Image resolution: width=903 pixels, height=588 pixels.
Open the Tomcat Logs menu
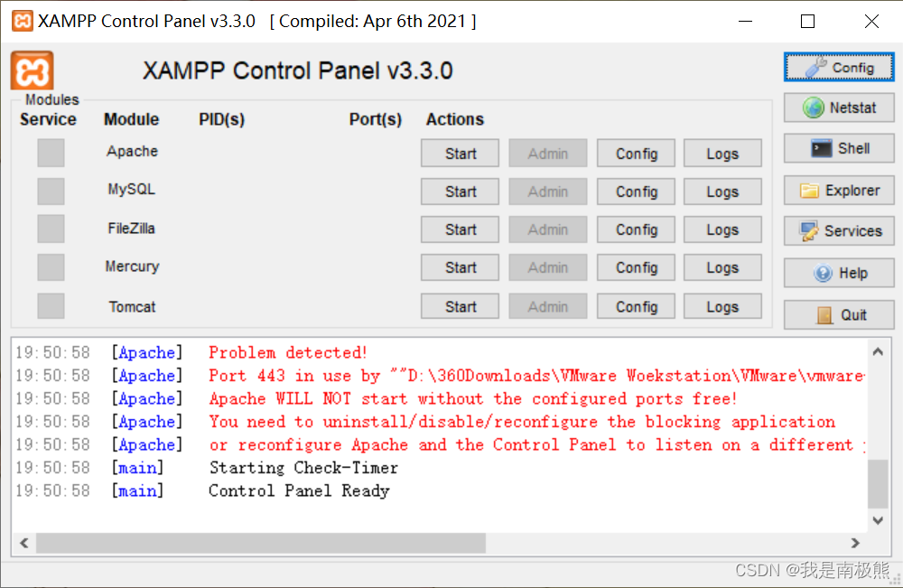[722, 306]
